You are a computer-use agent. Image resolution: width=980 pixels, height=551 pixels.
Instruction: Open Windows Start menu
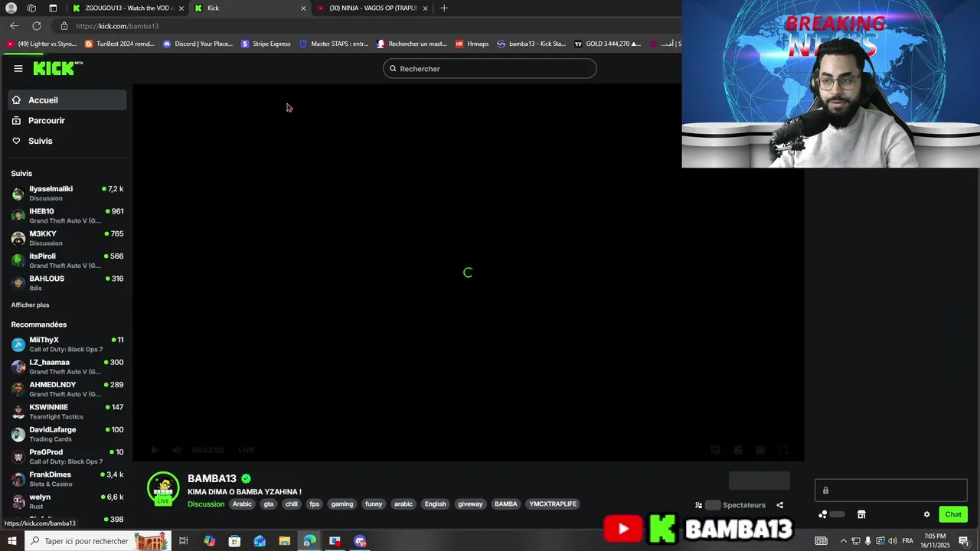tap(11, 541)
